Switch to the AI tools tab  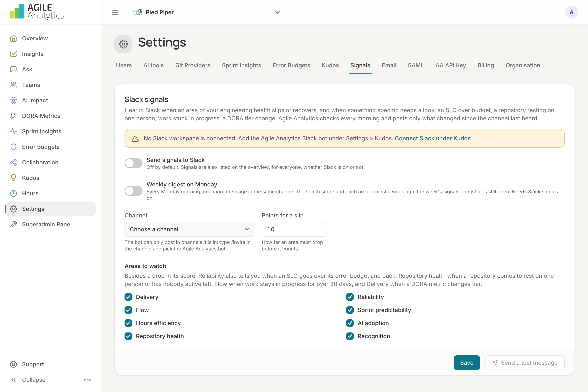click(153, 65)
